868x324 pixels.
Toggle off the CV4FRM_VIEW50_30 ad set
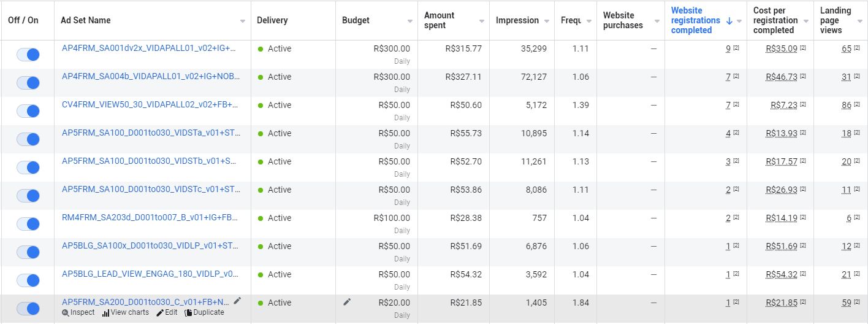point(28,111)
